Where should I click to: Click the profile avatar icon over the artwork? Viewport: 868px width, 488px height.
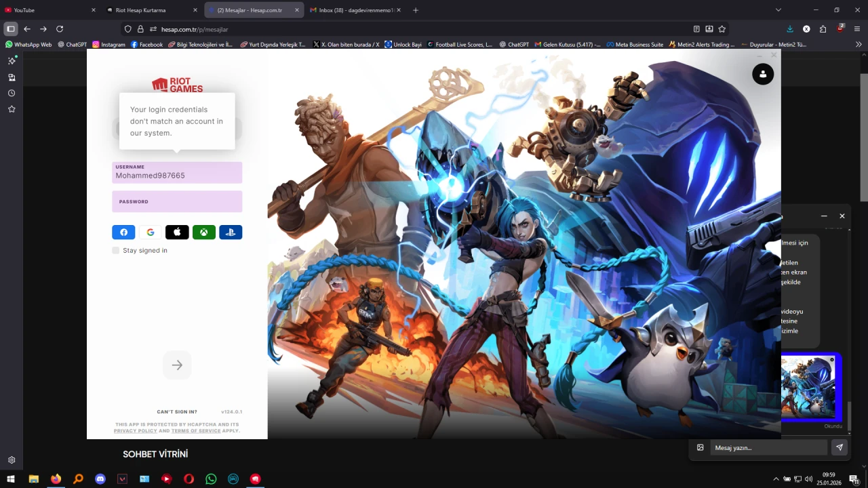[x=763, y=74]
